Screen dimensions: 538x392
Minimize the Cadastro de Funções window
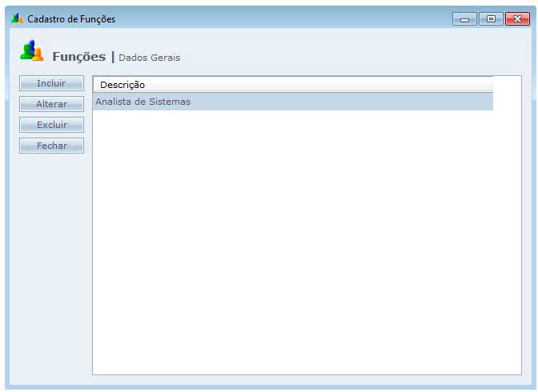pyautogui.click(x=464, y=19)
